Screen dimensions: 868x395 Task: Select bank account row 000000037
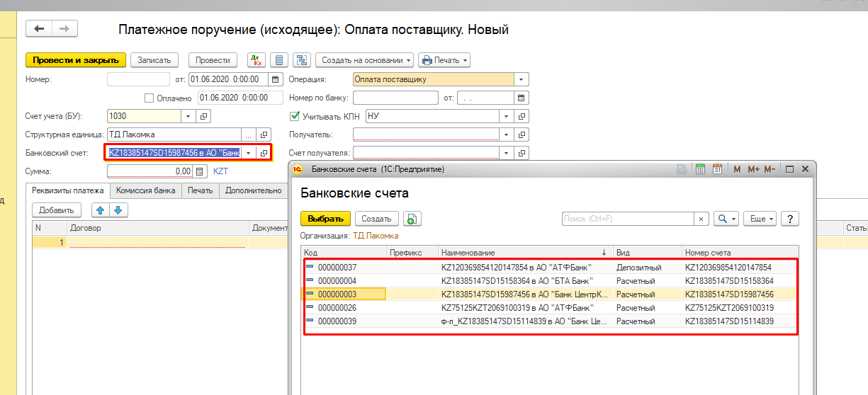(551, 268)
